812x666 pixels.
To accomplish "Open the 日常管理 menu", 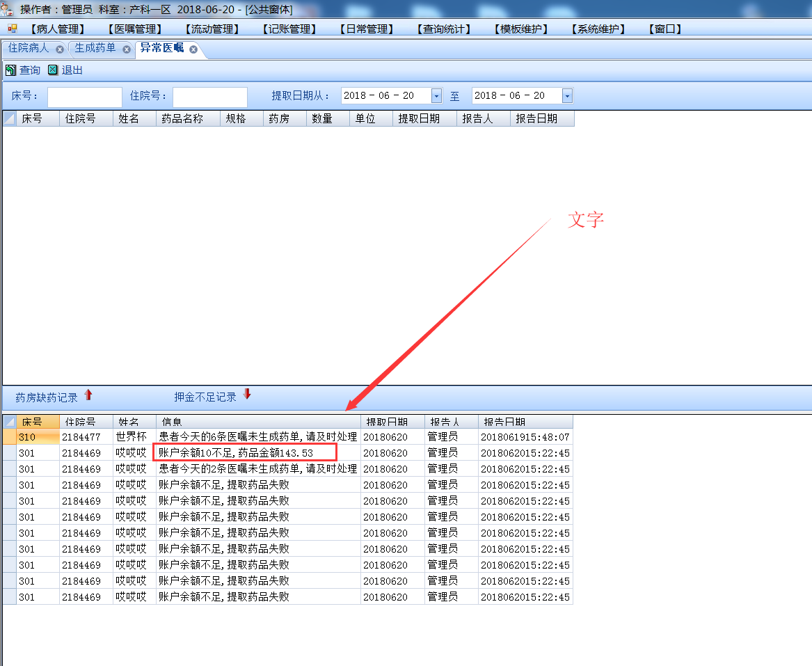I will (366, 29).
